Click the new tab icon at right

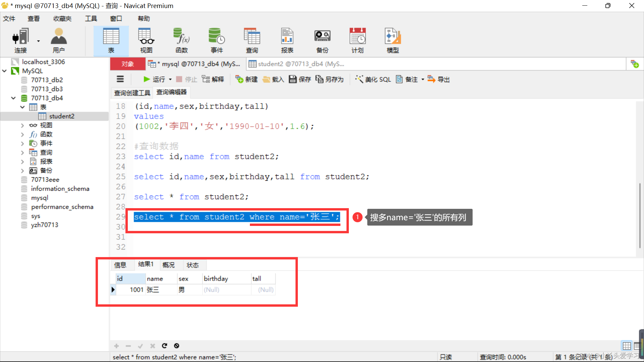pos(635,64)
